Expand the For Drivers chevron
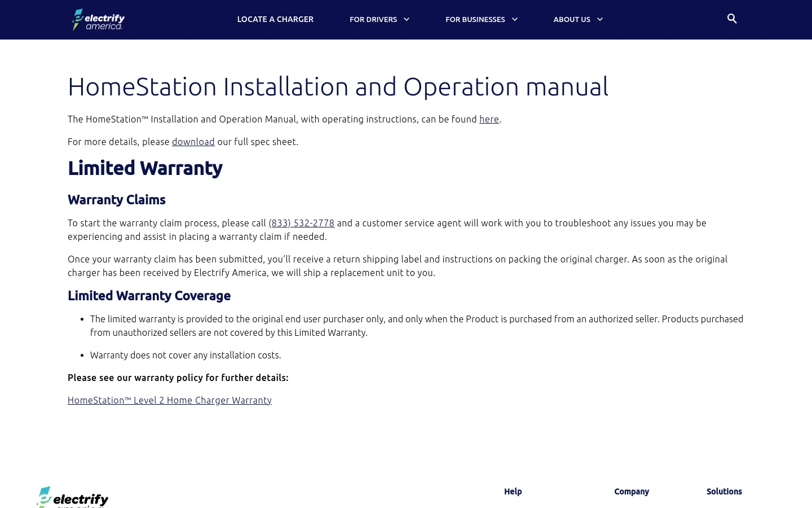The height and width of the screenshot is (508, 812). pyautogui.click(x=407, y=19)
